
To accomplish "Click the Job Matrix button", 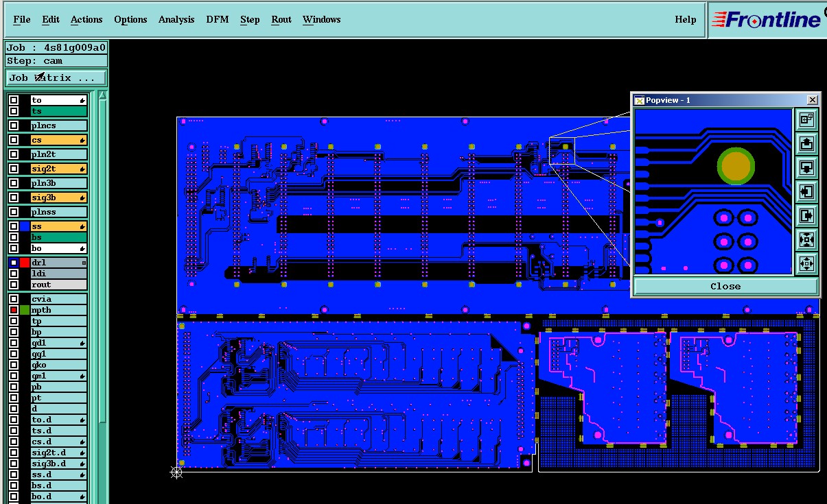I will coord(56,77).
